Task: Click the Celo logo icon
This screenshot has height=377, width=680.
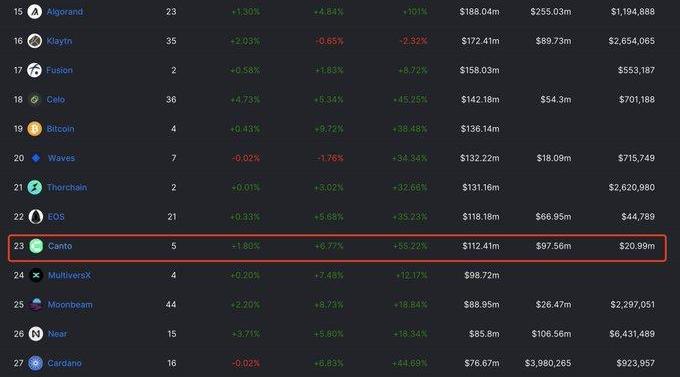Action: pyautogui.click(x=35, y=99)
